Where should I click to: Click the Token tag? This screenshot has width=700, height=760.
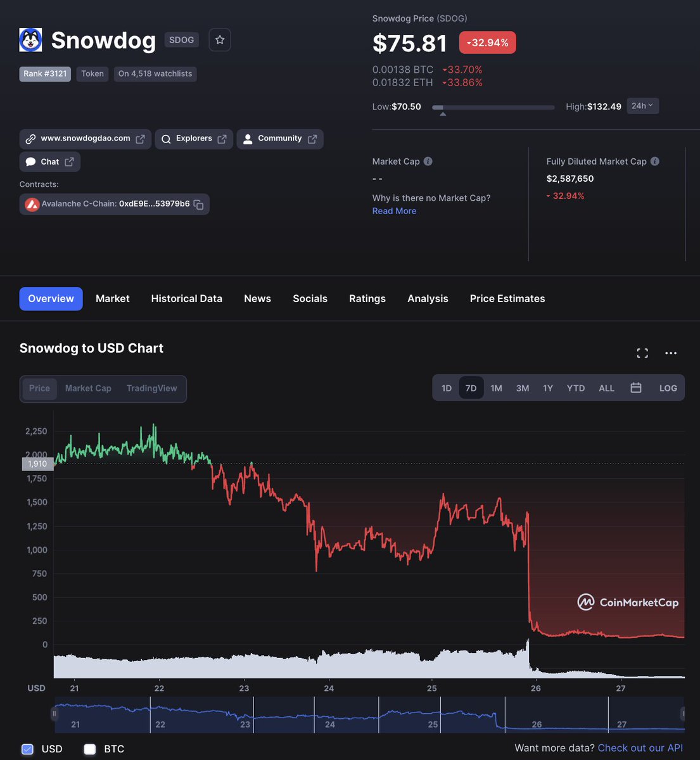[92, 74]
